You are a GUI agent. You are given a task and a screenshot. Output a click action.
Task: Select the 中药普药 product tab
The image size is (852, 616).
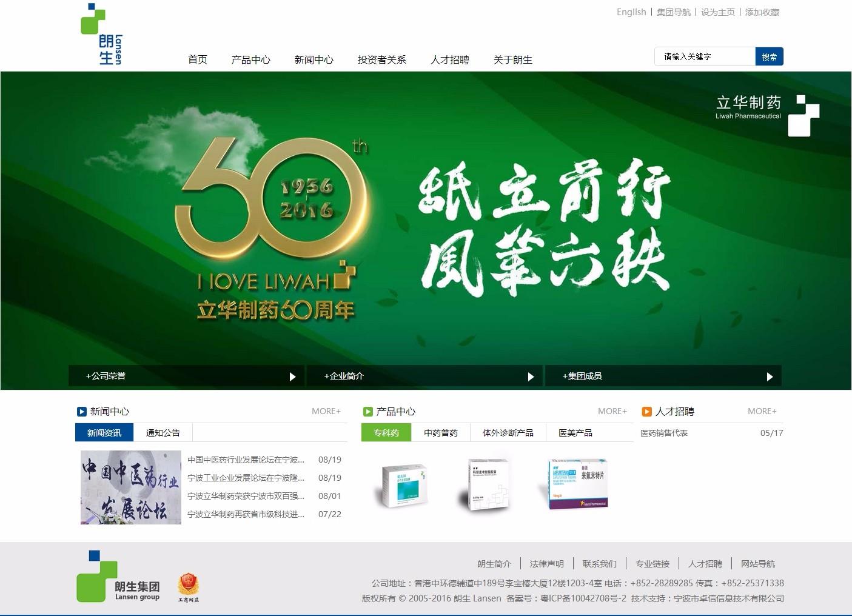[x=441, y=433]
